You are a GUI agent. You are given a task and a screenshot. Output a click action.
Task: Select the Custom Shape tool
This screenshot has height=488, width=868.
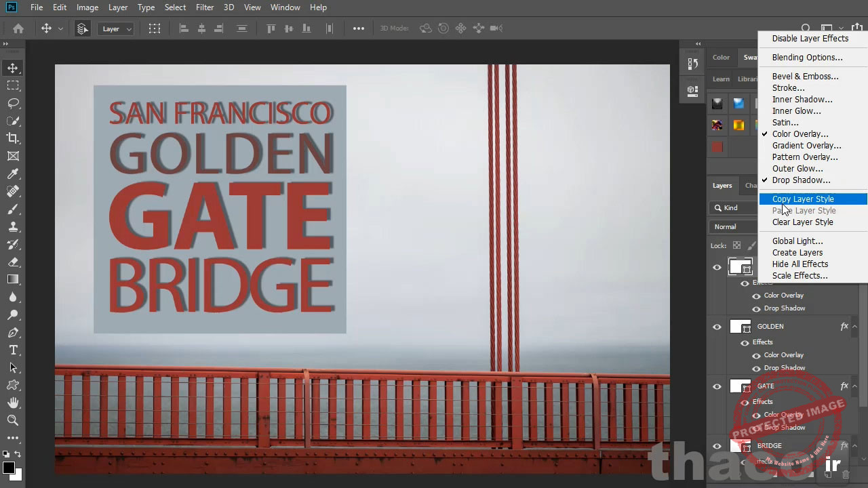pos(13,385)
